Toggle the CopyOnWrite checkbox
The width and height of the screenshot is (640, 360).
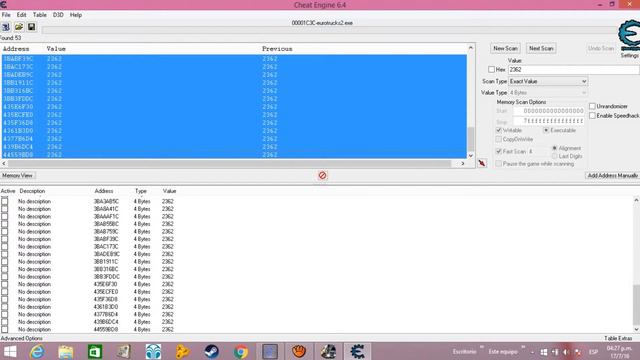499,139
